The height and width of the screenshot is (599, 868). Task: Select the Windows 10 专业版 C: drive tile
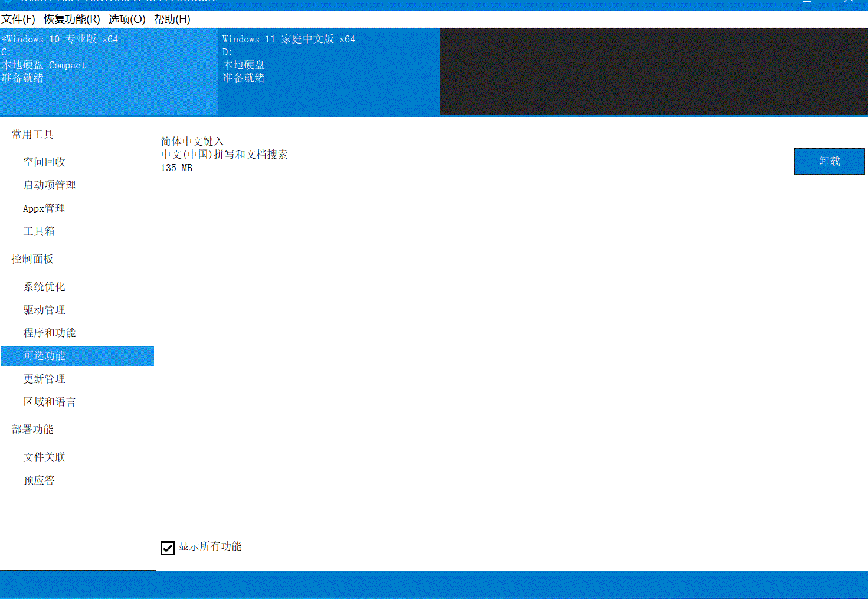109,71
